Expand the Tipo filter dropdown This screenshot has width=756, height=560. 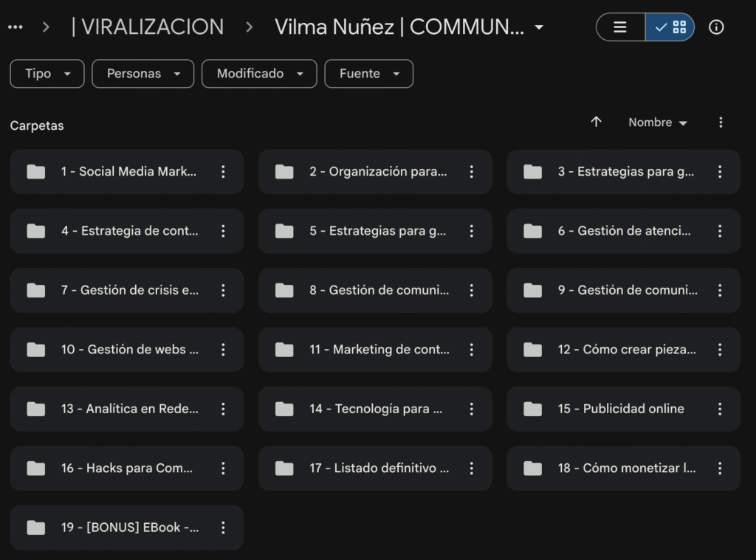click(47, 74)
